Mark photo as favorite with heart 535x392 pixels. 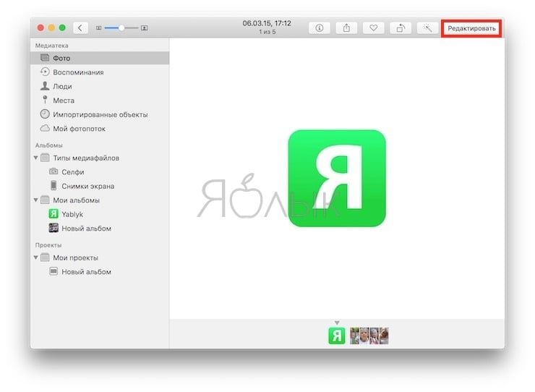(x=374, y=28)
